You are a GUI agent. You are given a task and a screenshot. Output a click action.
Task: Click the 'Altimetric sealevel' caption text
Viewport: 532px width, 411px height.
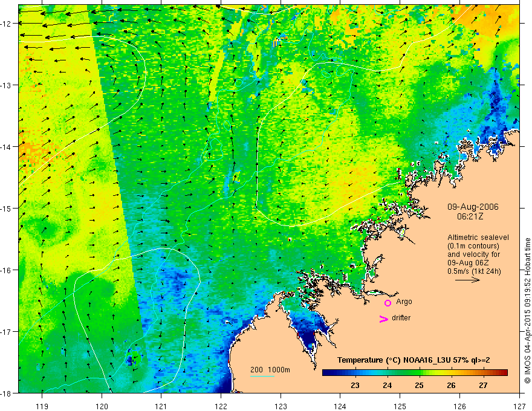pos(478,238)
